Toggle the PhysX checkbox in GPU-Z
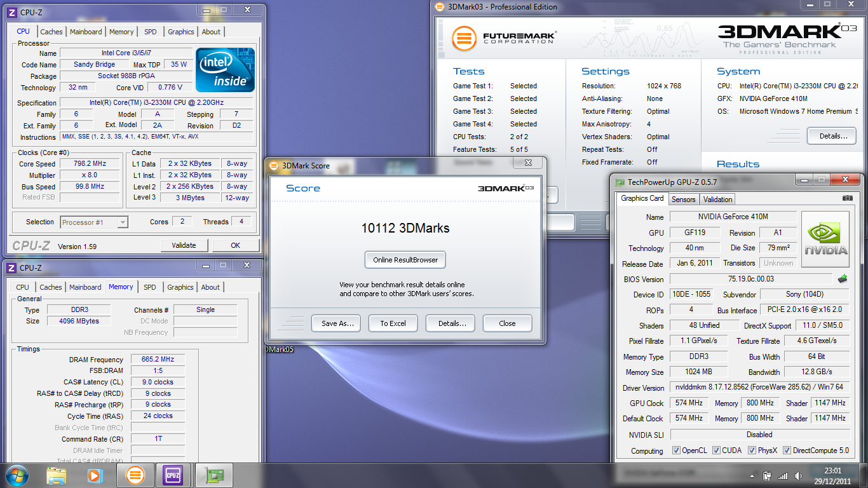The height and width of the screenshot is (488, 868). (752, 451)
